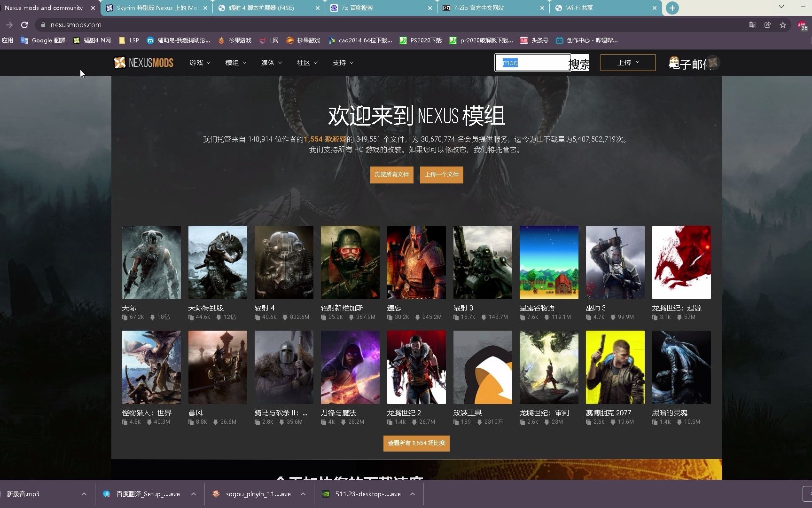
Task: Open the 辐射4 N网 bookmark
Action: 92,40
